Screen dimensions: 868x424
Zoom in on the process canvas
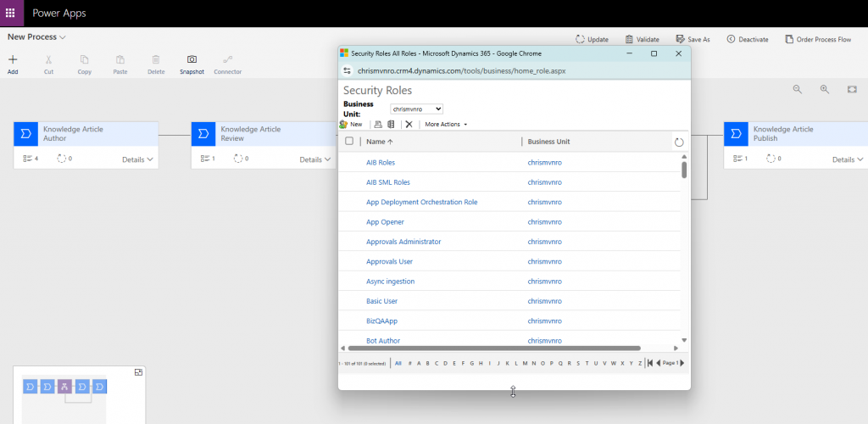[825, 89]
